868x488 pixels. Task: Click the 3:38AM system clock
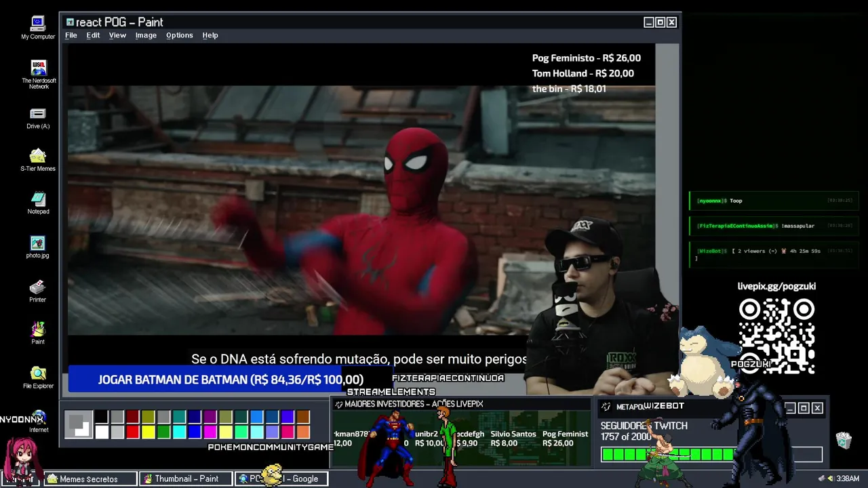tap(848, 479)
